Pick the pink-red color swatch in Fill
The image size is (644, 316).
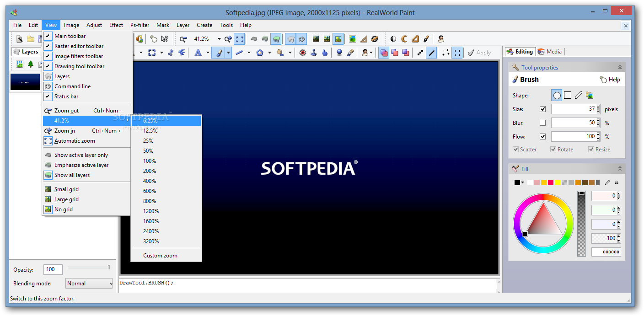(x=550, y=182)
